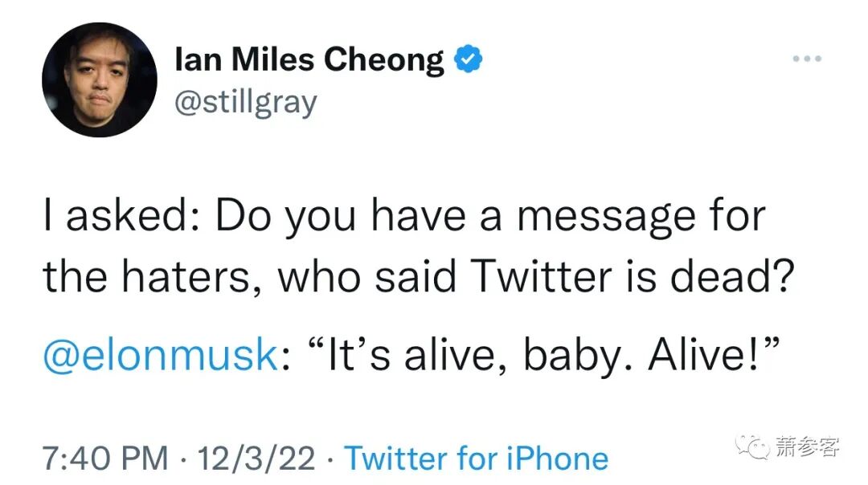This screenshot has width=868, height=485.
Task: Click the 萧参客 watermark text
Action: click(x=808, y=447)
